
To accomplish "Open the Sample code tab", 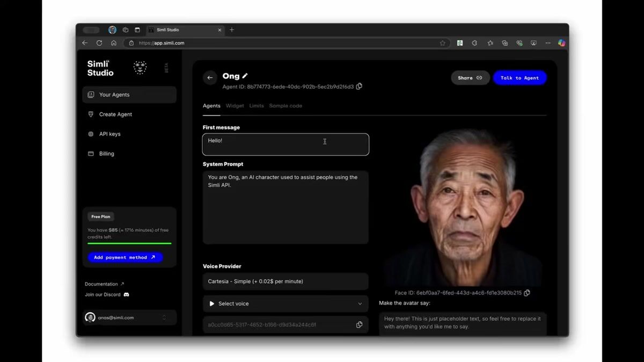I will 286,106.
